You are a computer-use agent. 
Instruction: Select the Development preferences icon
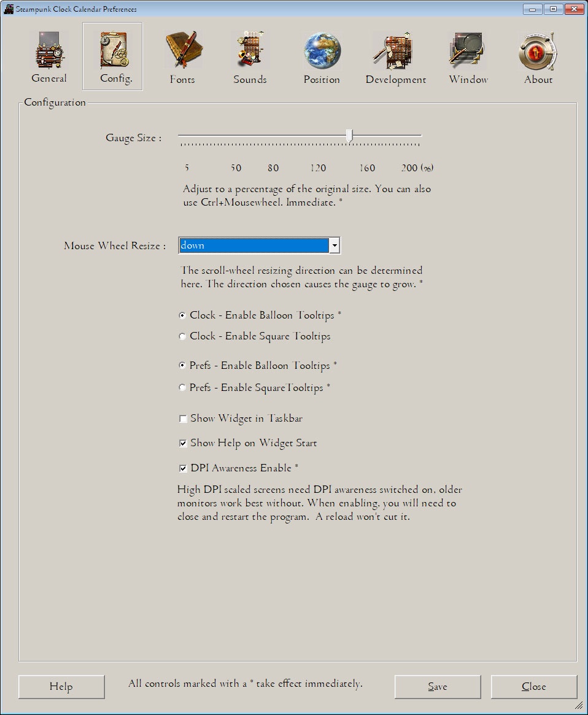(395, 55)
